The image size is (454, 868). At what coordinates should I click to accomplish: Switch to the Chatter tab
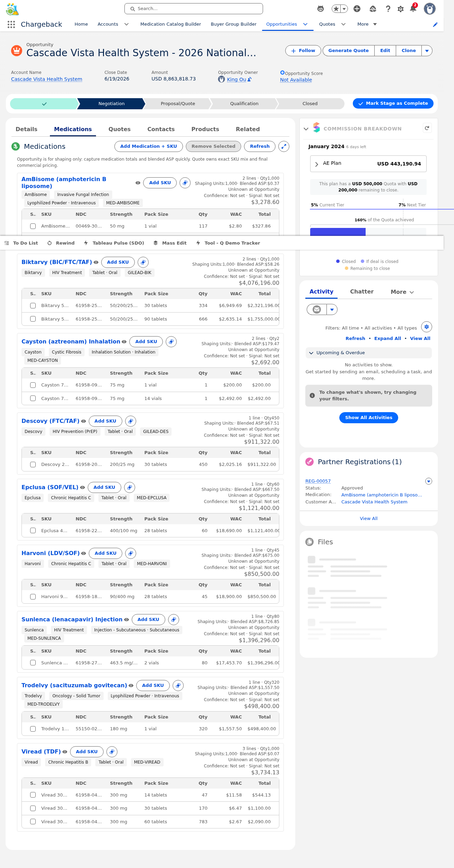click(x=362, y=292)
